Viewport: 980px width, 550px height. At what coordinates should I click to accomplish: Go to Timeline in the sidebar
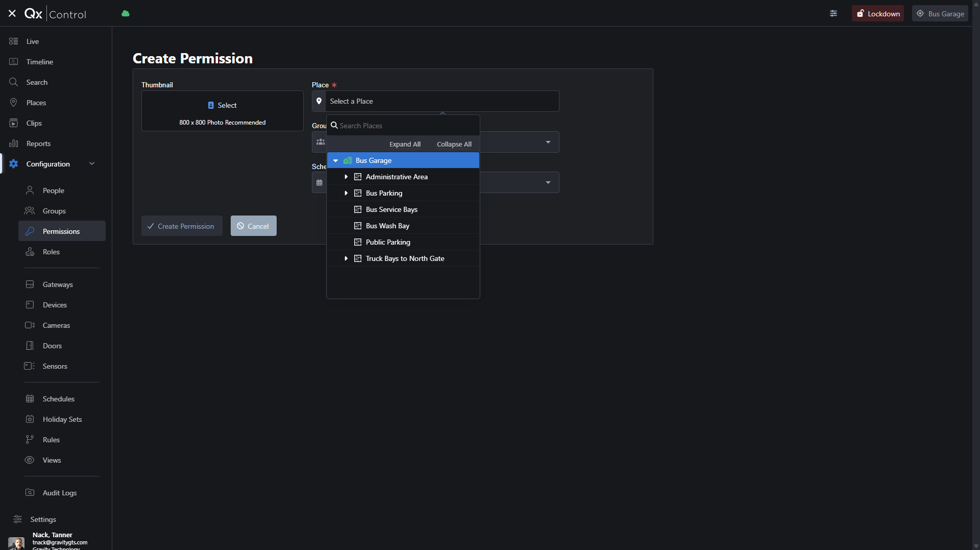pos(39,62)
